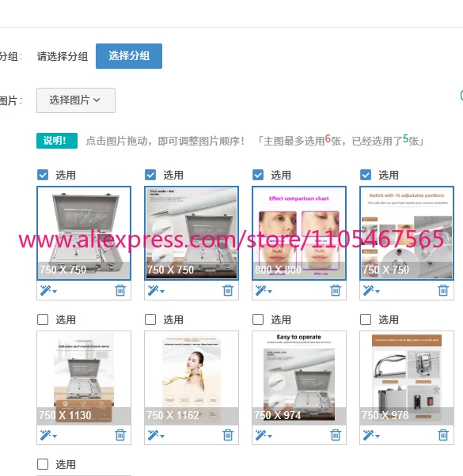Delete the needle pen 750 X 750 image

228,290
